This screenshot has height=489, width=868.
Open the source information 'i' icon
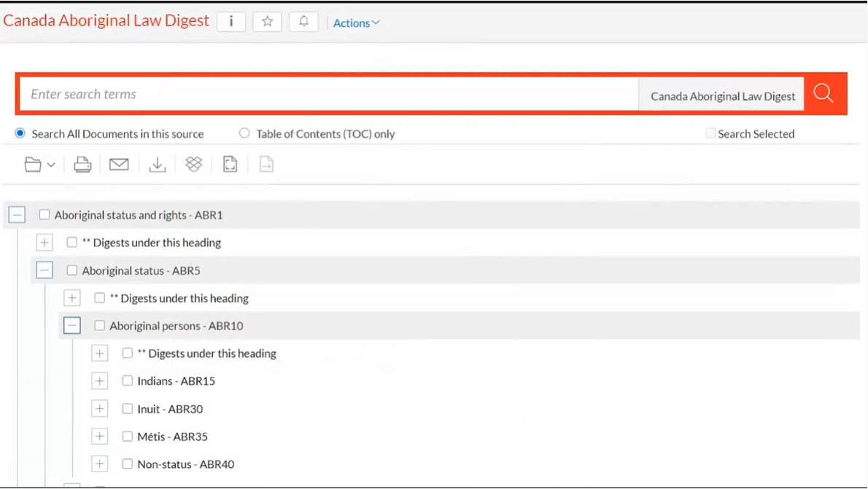point(231,22)
